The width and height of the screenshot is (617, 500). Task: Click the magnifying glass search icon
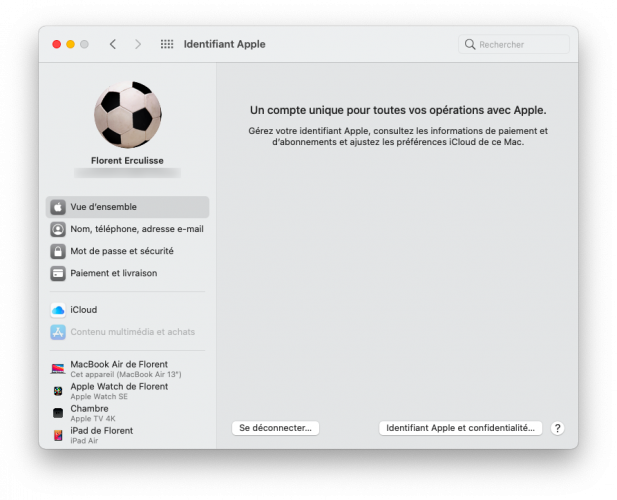(470, 44)
